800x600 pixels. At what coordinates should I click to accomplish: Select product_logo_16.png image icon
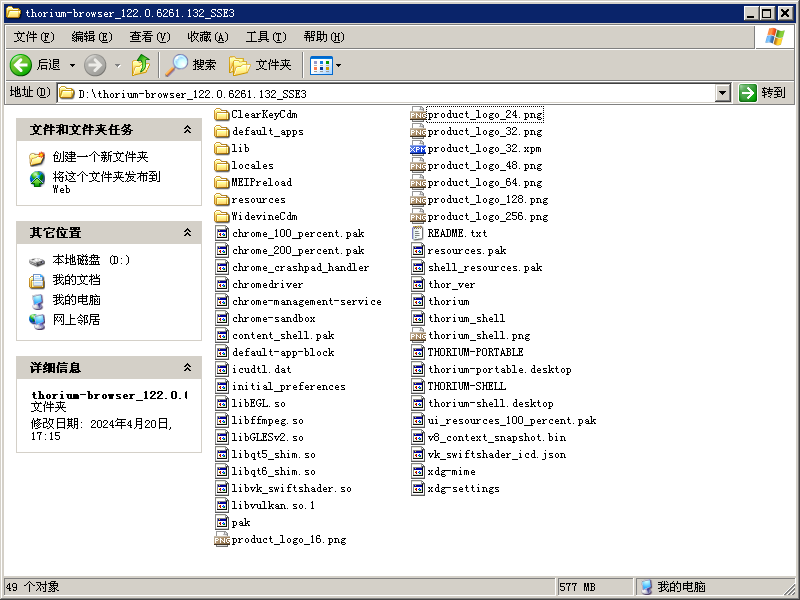(x=222, y=539)
